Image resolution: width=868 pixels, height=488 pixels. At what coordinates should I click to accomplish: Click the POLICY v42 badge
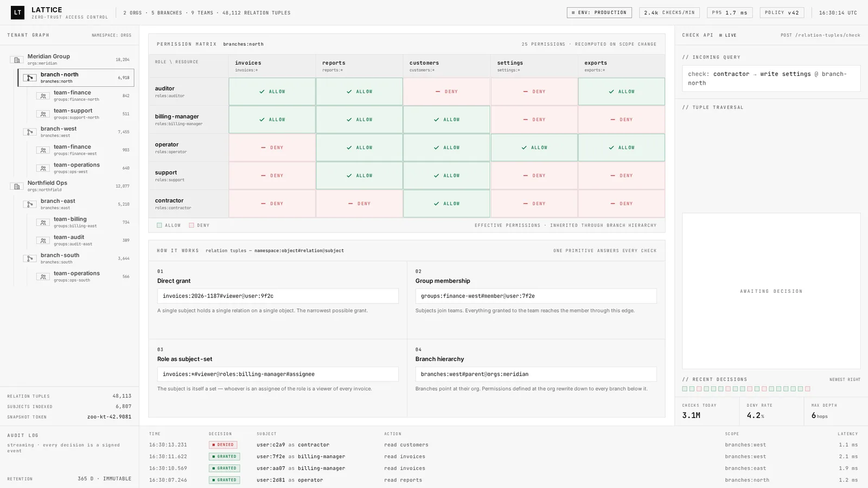click(x=782, y=12)
